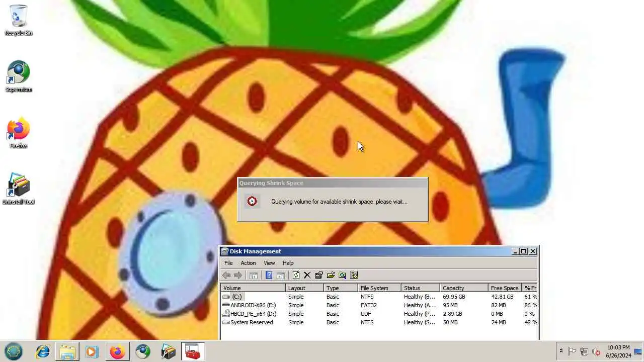Image resolution: width=644 pixels, height=362 pixels.
Task: Sort by the Status column header
Action: coord(421,288)
